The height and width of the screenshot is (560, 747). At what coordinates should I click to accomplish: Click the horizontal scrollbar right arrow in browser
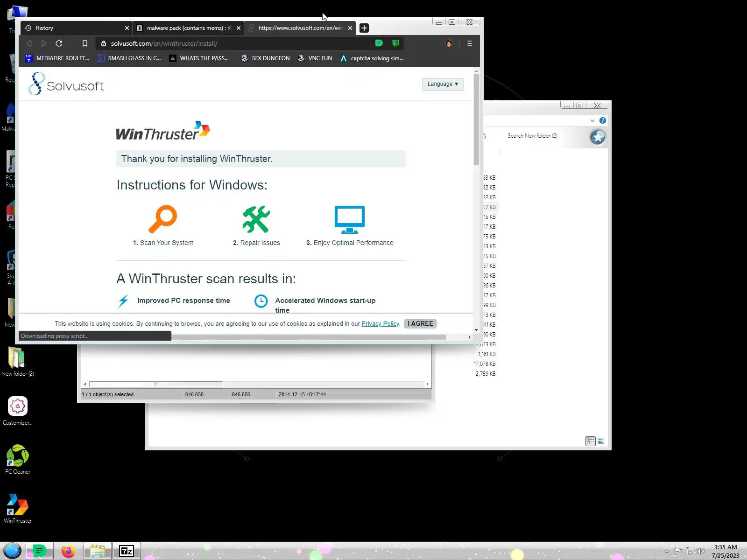[x=469, y=337]
